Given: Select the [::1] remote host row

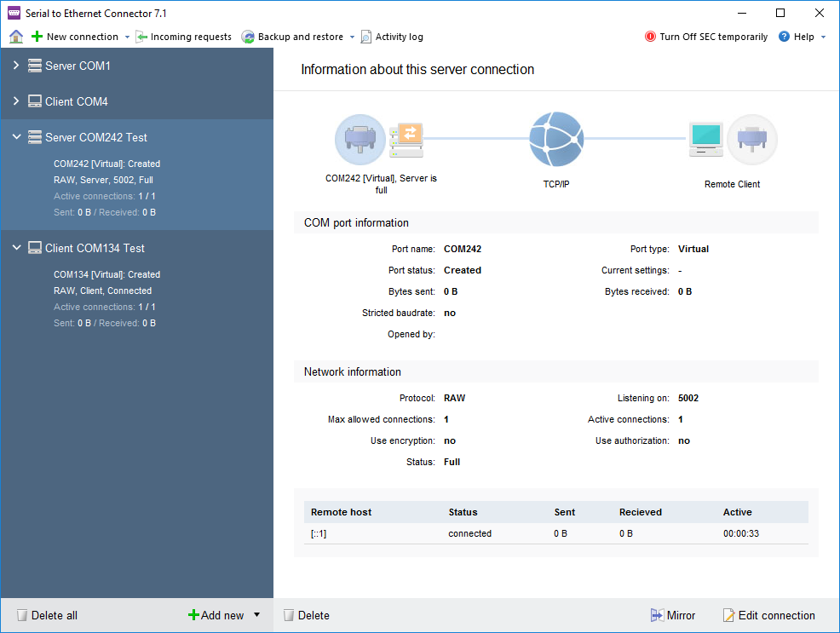Looking at the screenshot, I should pyautogui.click(x=556, y=533).
